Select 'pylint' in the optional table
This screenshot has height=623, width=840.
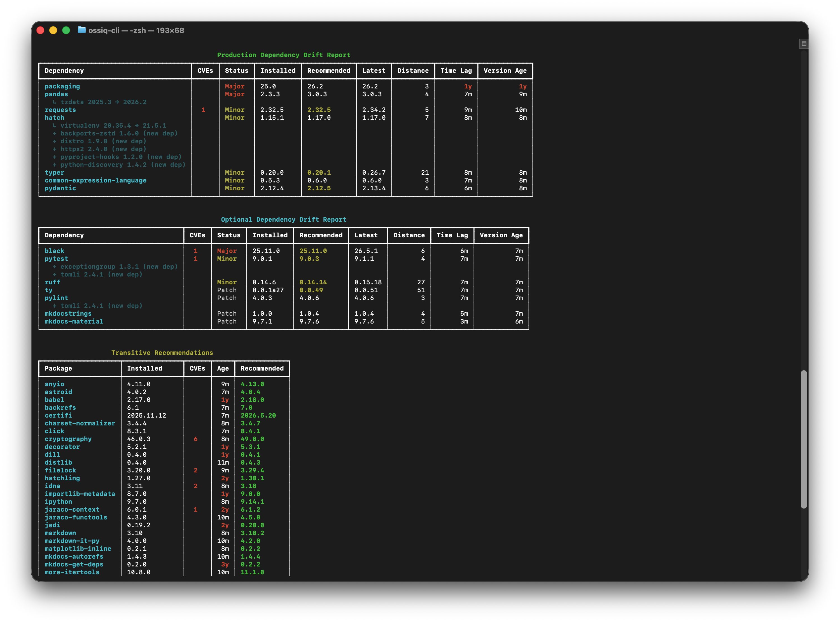point(56,298)
